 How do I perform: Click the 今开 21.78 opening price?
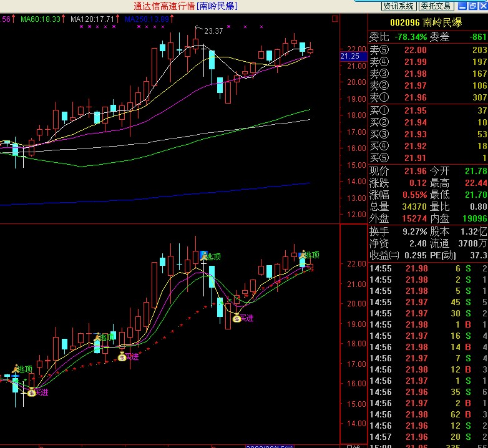476,171
